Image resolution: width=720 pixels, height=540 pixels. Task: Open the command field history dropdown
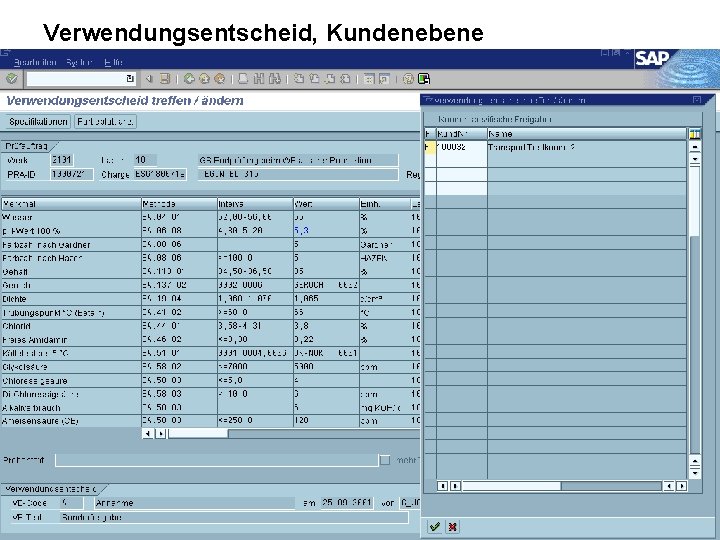pyautogui.click(x=130, y=79)
